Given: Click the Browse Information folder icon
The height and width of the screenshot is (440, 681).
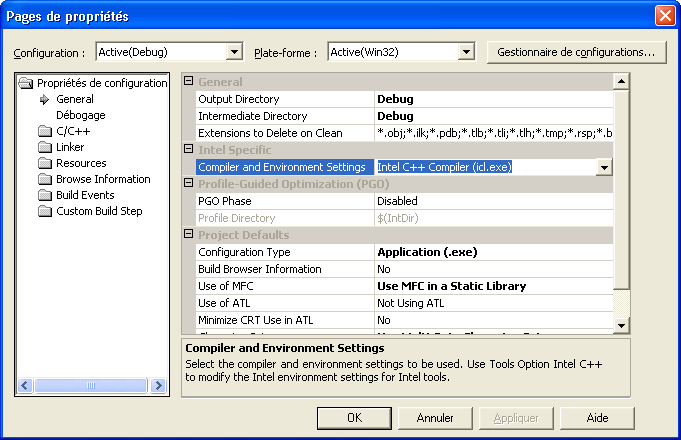Looking at the screenshot, I should 45,179.
